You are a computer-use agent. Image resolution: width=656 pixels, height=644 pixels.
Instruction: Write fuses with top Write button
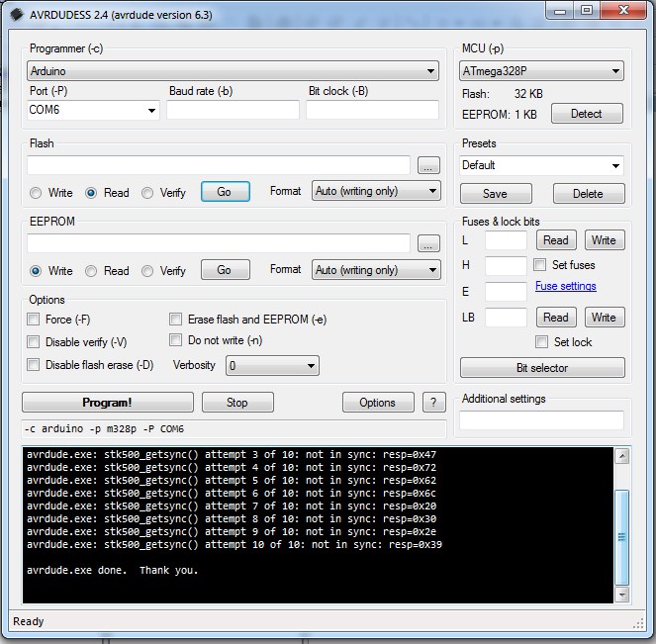(605, 240)
